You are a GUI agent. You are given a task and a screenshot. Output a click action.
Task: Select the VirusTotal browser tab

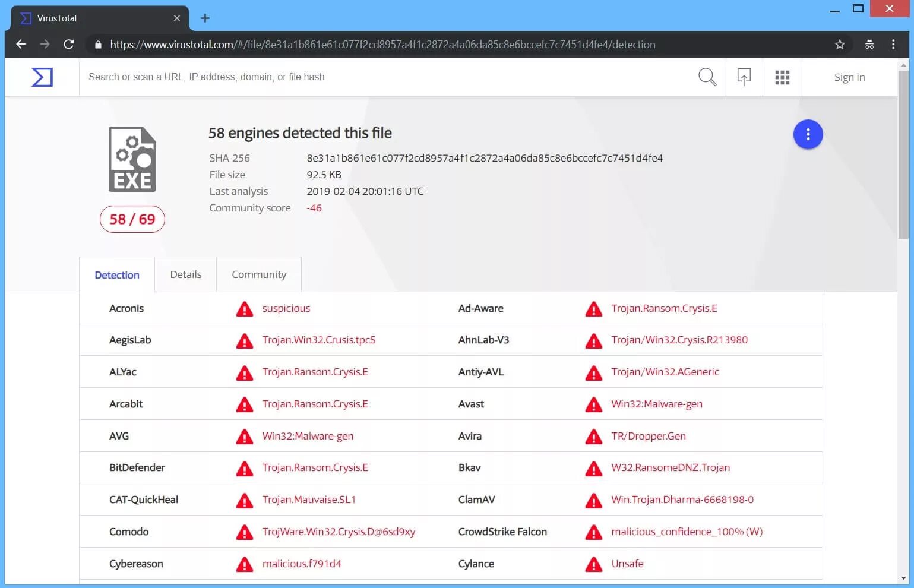coord(99,18)
